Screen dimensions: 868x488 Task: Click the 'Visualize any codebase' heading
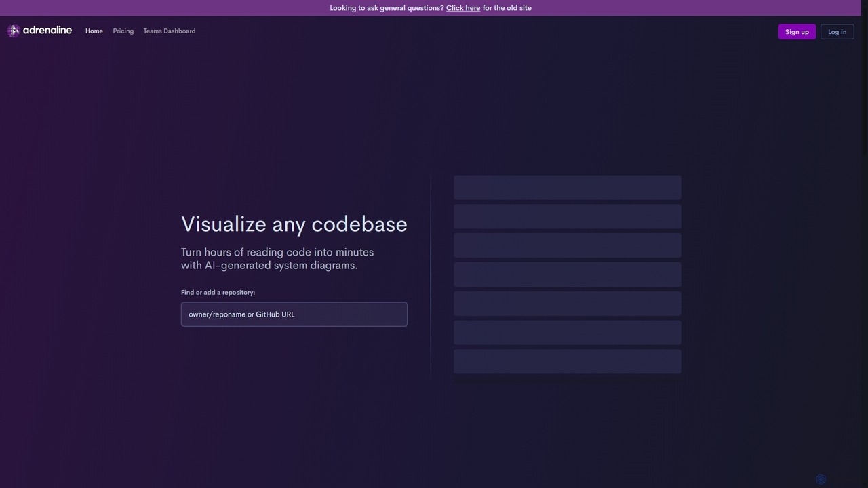294,224
